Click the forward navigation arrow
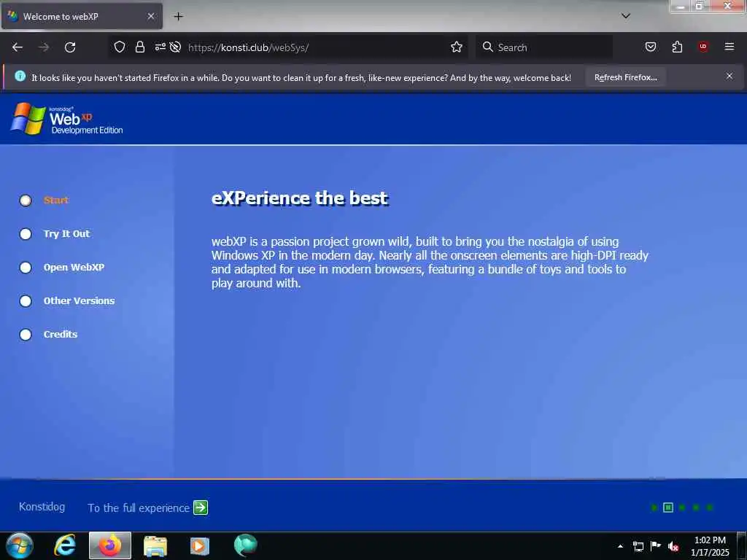747x560 pixels. coord(44,47)
